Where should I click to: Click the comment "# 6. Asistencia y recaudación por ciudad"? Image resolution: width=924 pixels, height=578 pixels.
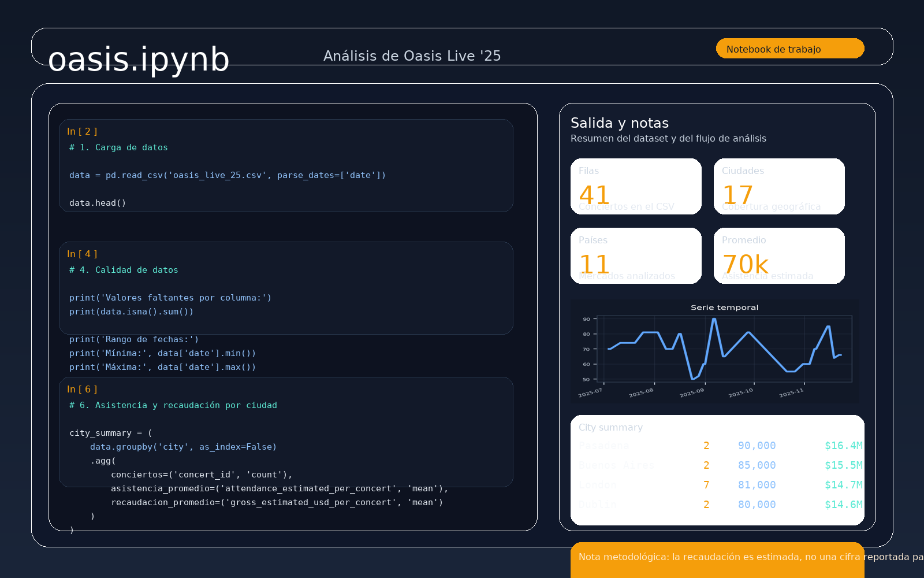click(x=173, y=405)
